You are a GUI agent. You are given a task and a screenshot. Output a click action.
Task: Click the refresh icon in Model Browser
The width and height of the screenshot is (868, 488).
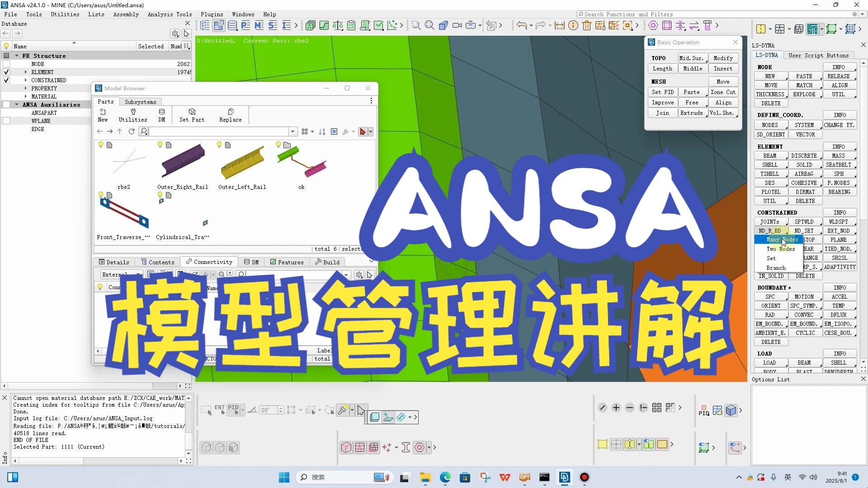(132, 131)
